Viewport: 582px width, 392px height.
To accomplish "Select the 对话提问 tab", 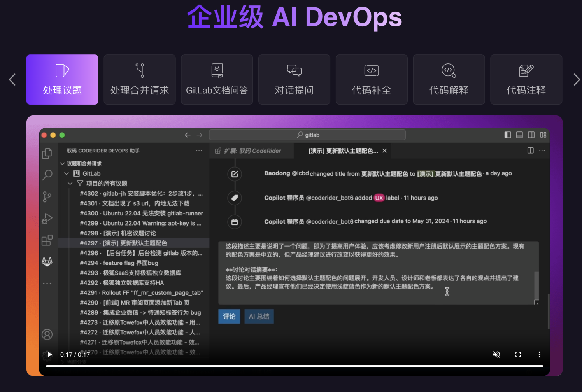I will pyautogui.click(x=295, y=79).
